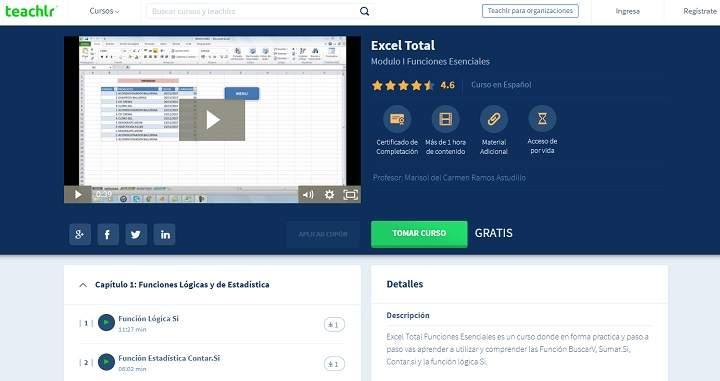Click the Excel Total course title
Screen dimensions: 720x381
(403, 45)
